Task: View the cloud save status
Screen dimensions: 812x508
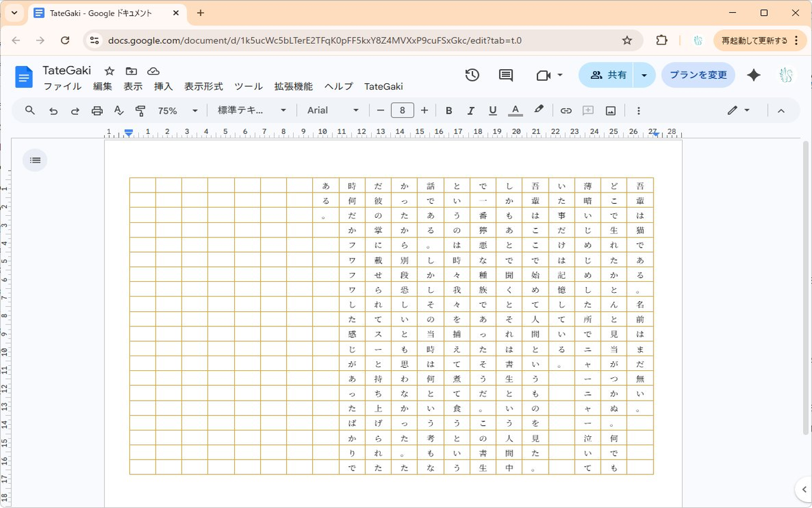Action: [x=153, y=71]
